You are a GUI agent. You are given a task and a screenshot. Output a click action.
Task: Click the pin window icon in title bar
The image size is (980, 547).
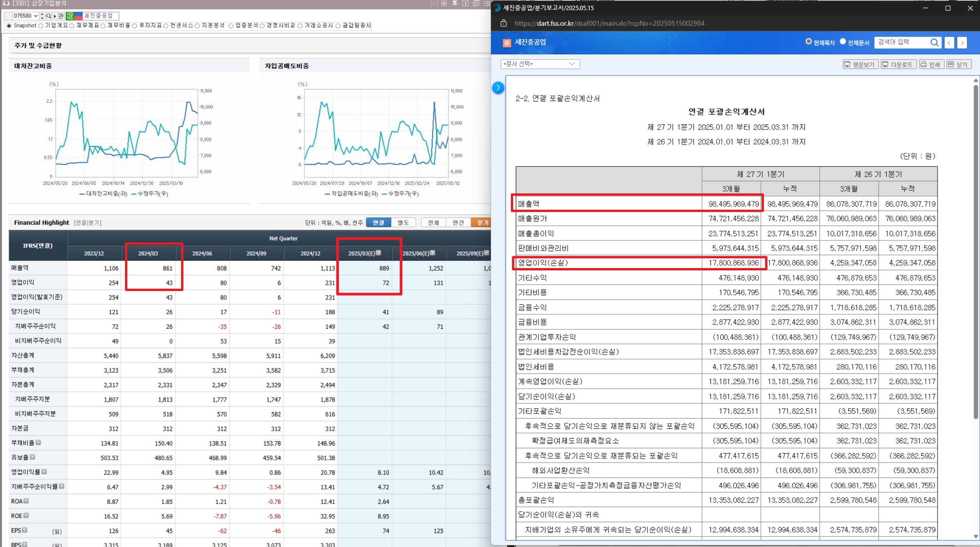coord(454,4)
